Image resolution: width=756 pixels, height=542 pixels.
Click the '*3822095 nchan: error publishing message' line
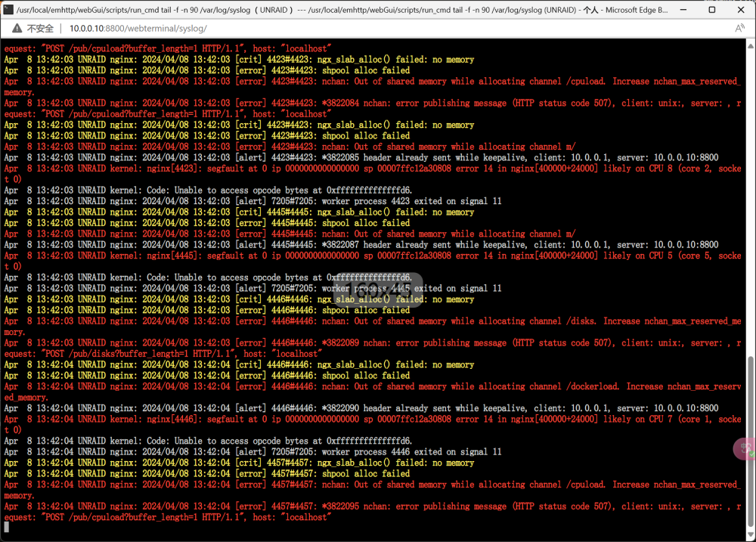tap(372, 512)
